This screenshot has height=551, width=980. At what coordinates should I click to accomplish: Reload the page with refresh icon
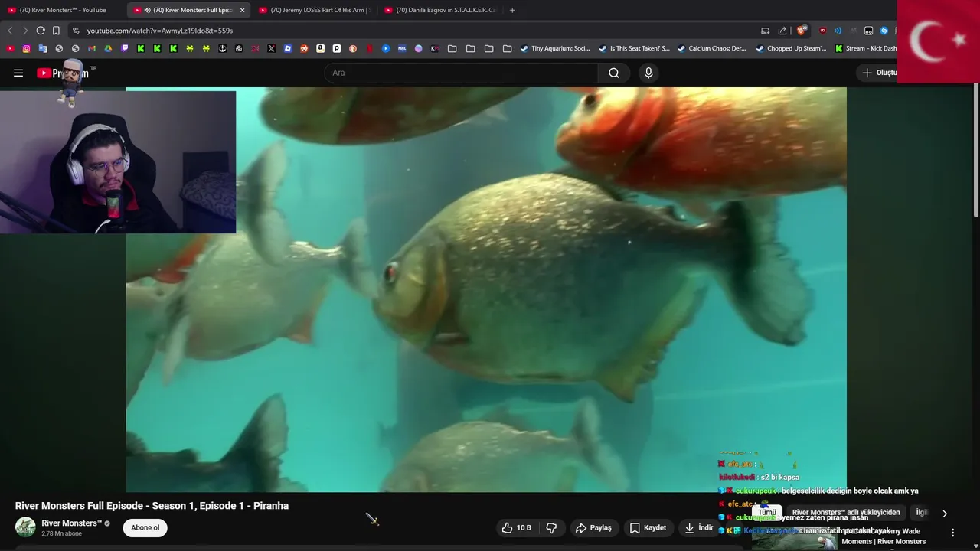[x=41, y=31]
